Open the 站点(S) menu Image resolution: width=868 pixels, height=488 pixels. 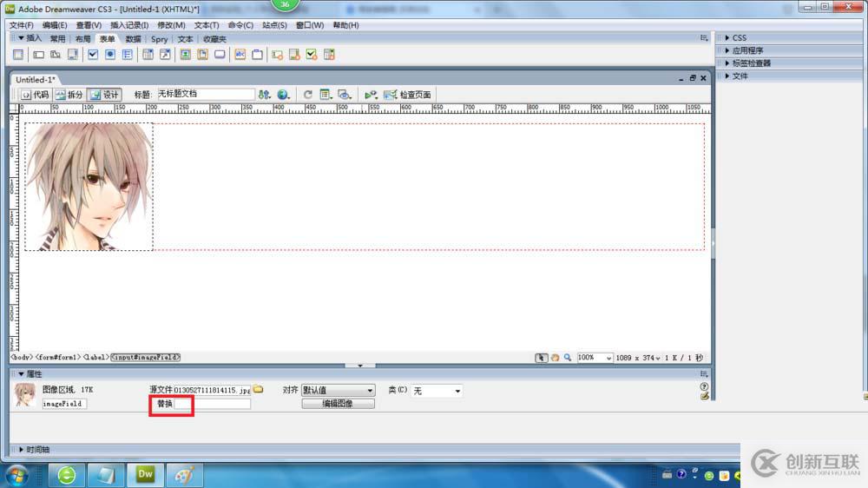274,25
